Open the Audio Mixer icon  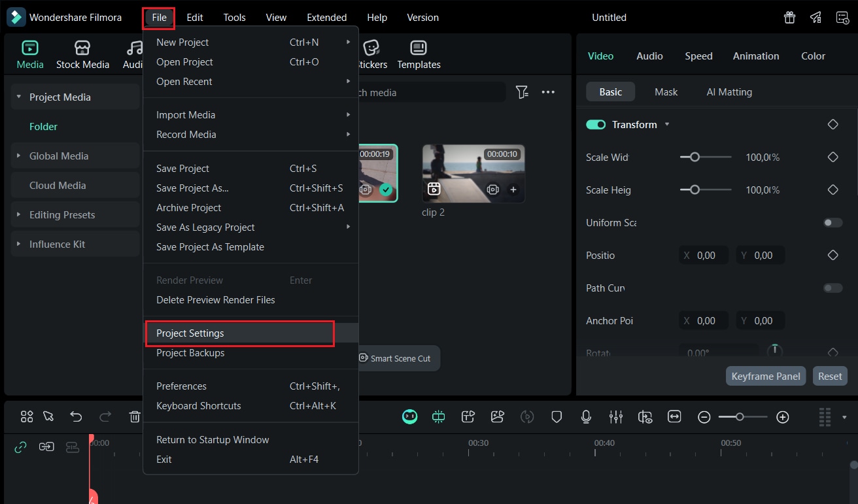(615, 416)
